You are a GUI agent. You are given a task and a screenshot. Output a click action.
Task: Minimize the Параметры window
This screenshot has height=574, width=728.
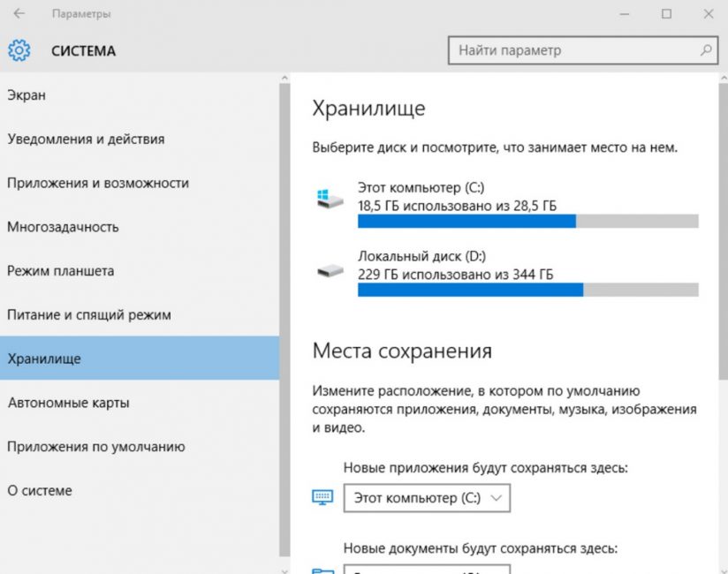click(x=625, y=14)
